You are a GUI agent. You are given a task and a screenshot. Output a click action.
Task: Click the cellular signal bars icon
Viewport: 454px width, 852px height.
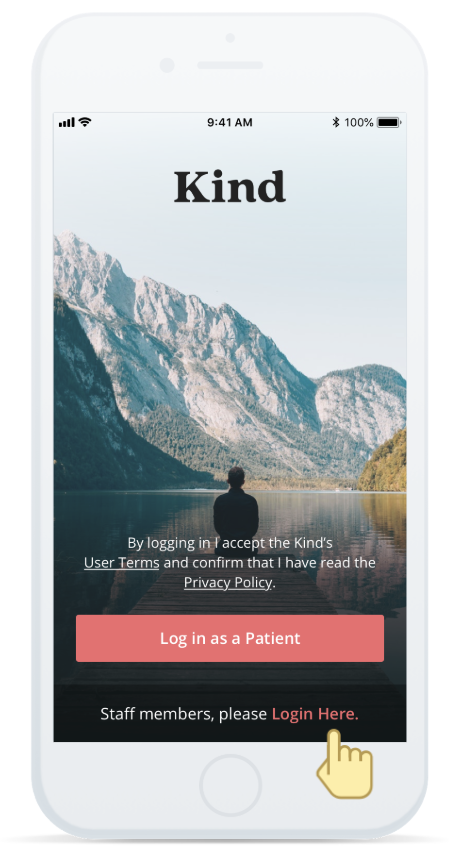[66, 123]
